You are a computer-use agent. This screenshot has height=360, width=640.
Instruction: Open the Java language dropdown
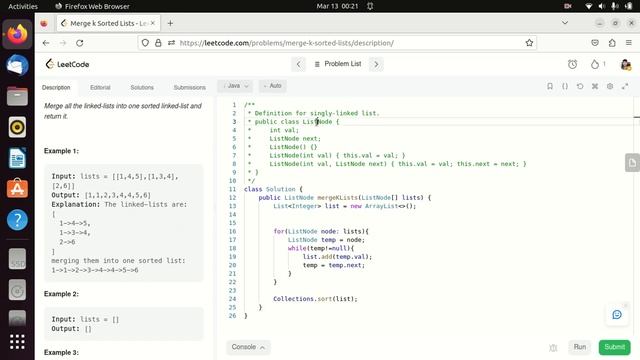236,86
